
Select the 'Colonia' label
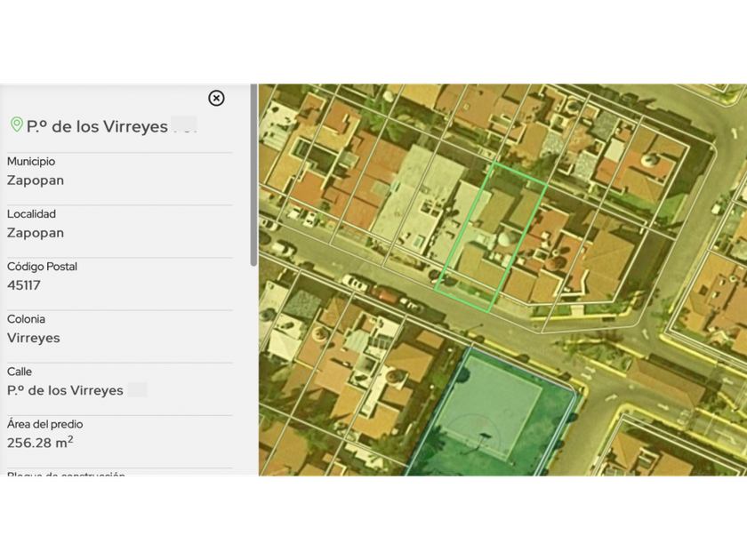pyautogui.click(x=26, y=319)
